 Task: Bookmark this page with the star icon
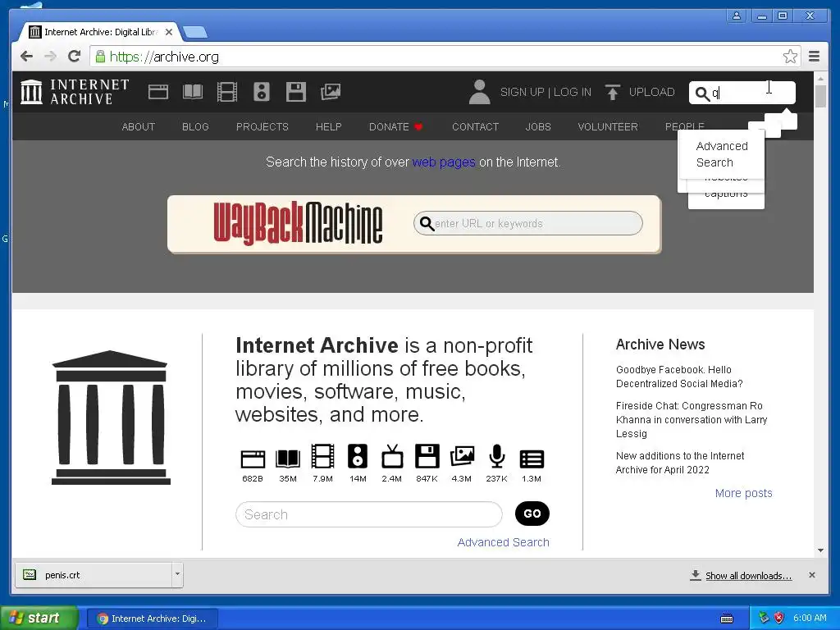coord(790,57)
